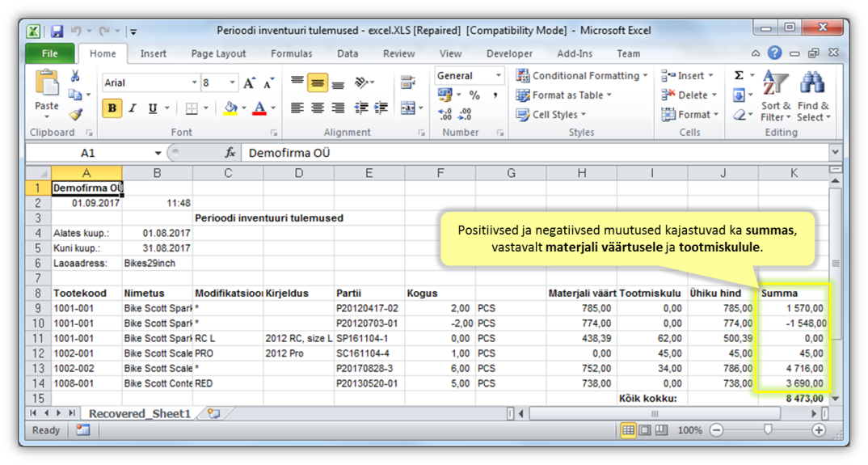This screenshot has width=868, height=465.
Task: Open Microsoft Excel Help question mark
Action: tap(775, 53)
